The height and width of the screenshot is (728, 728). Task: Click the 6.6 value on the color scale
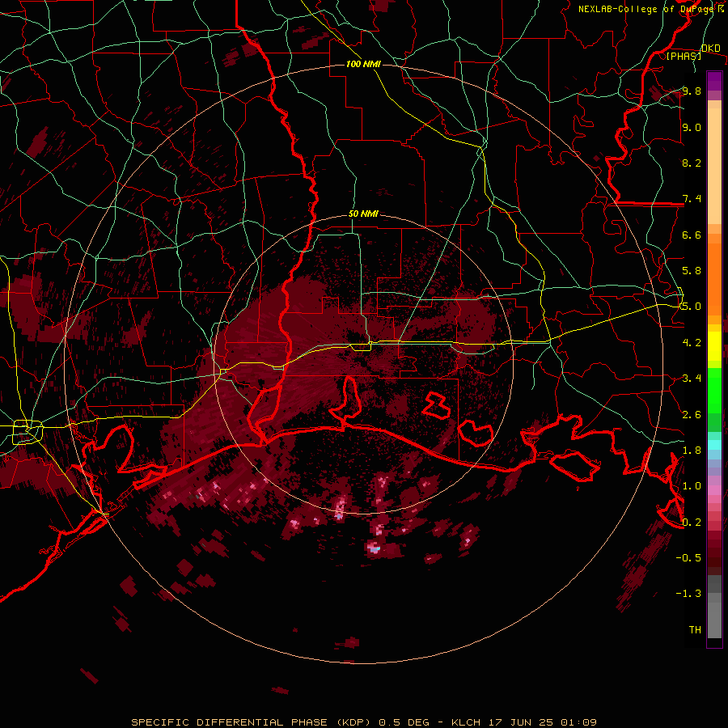tap(692, 235)
